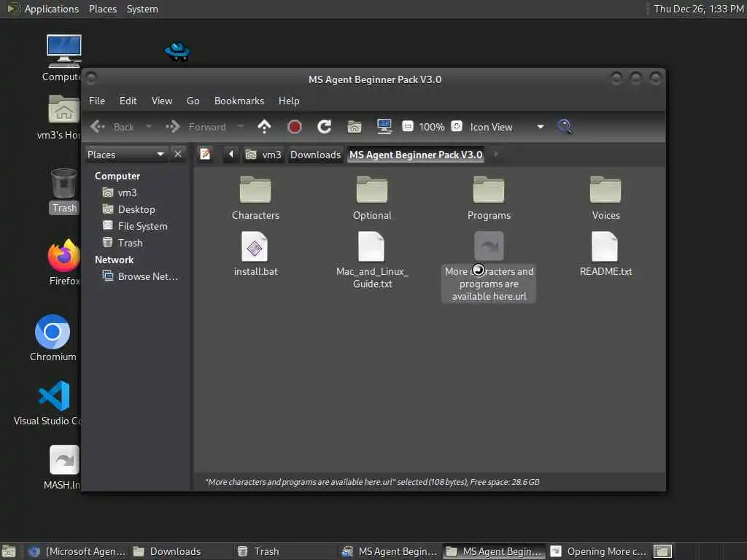
Task: Click the clock in the top panel
Action: 698,9
